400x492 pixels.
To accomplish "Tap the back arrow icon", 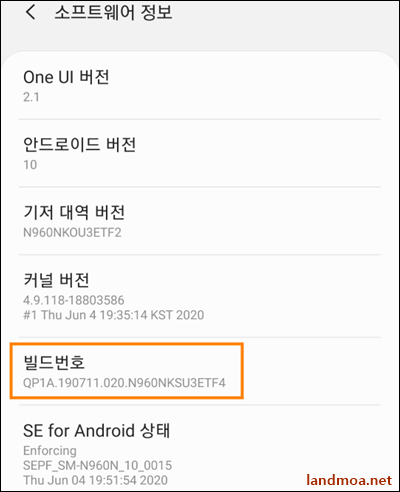I will (x=30, y=12).
